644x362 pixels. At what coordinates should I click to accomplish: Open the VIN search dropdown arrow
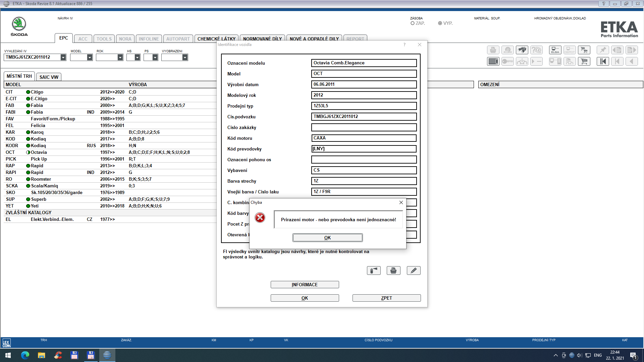click(x=63, y=57)
